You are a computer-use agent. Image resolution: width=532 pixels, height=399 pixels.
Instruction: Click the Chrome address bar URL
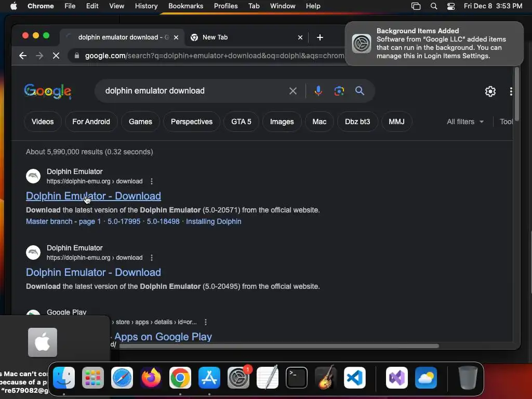pyautogui.click(x=215, y=56)
